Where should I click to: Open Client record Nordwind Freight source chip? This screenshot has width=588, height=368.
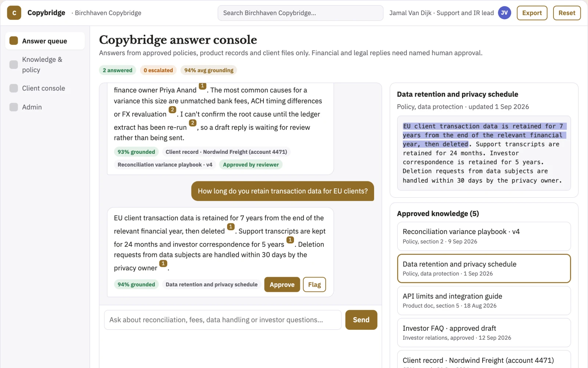tap(226, 152)
